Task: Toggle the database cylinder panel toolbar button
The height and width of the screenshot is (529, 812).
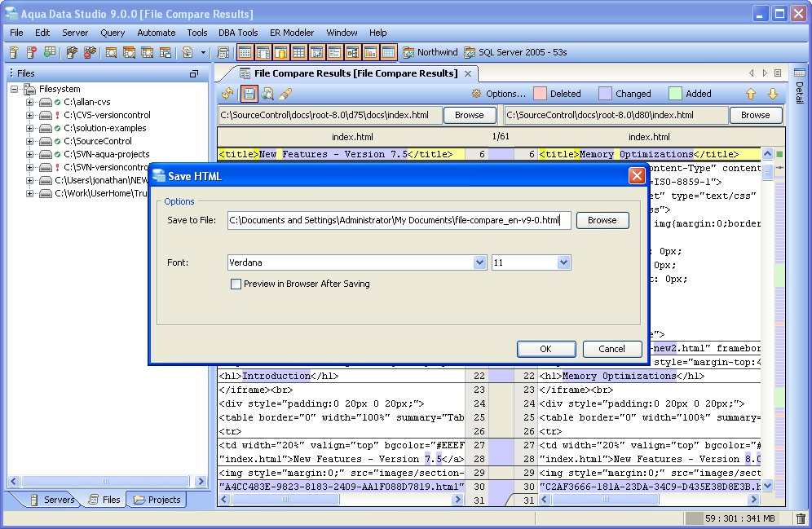Action: click(x=280, y=52)
